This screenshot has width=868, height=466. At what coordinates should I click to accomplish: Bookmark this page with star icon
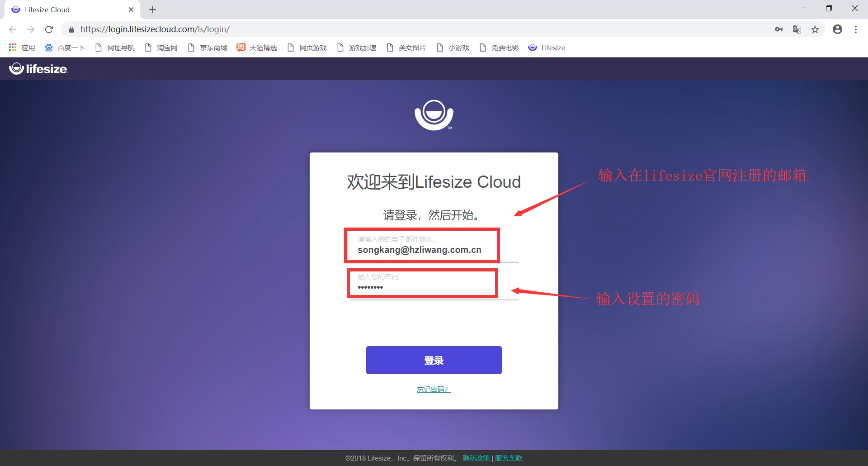[x=815, y=29]
